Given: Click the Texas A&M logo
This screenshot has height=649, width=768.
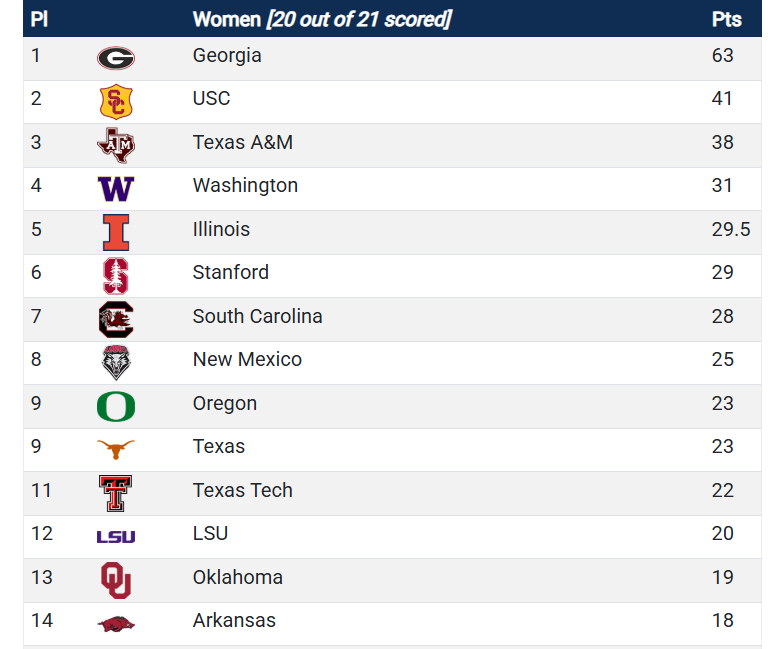Looking at the screenshot, I should 116,145.
